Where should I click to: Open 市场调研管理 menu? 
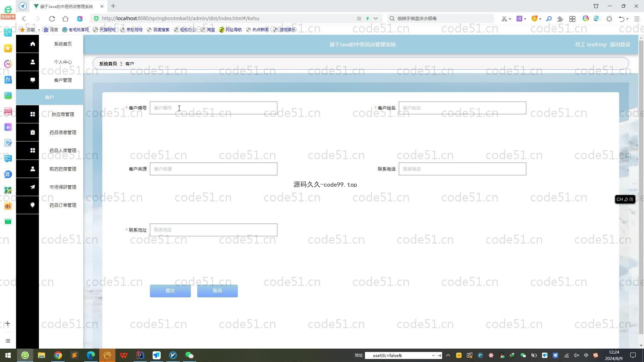pyautogui.click(x=63, y=187)
